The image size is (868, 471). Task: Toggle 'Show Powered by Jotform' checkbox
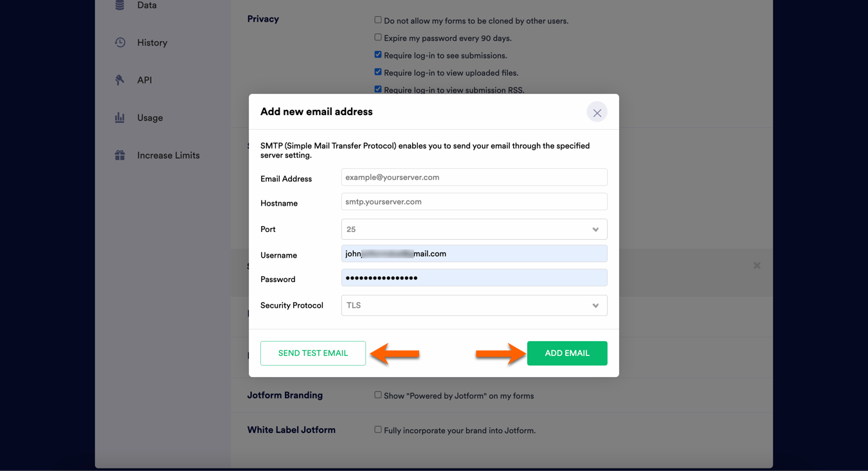pyautogui.click(x=378, y=395)
